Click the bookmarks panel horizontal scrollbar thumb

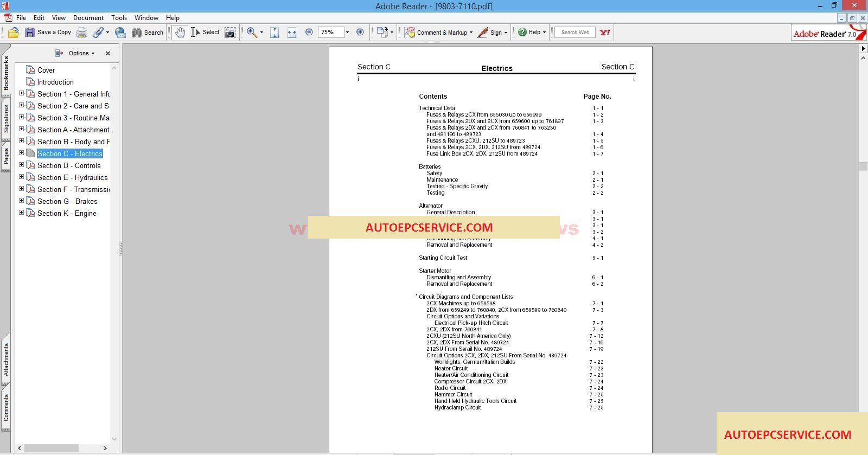tap(52, 448)
